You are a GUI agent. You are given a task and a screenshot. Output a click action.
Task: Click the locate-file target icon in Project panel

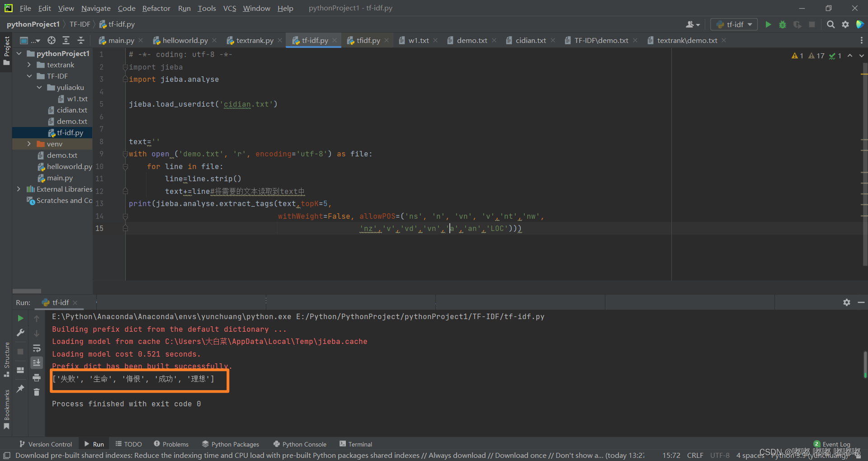pyautogui.click(x=52, y=40)
